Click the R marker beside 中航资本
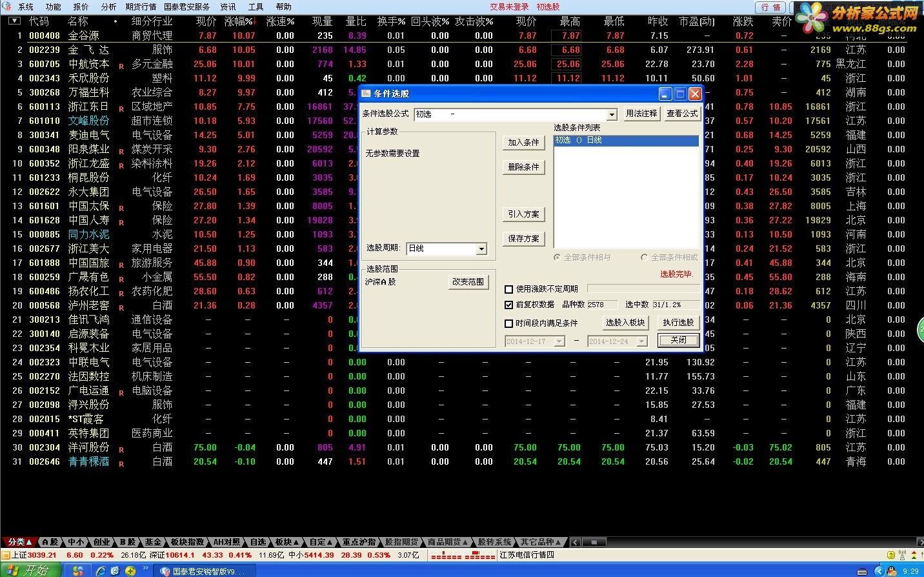Viewport: 924px width, 577px height. point(121,66)
